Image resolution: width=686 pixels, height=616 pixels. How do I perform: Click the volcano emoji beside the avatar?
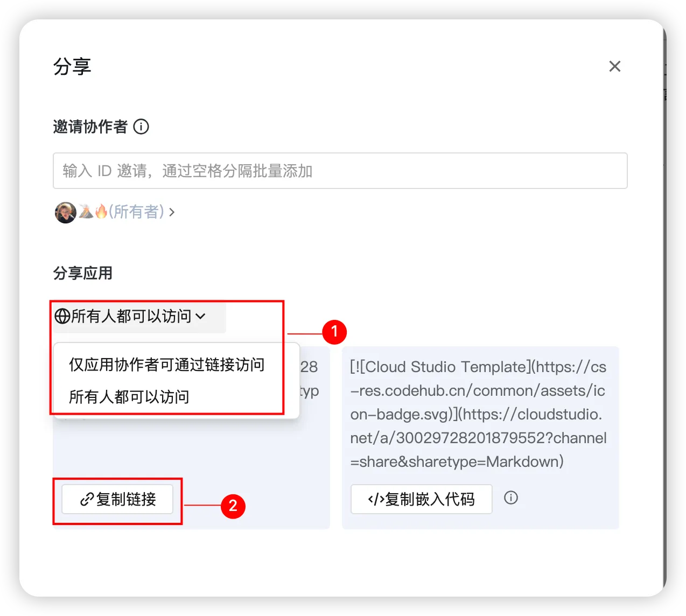click(86, 212)
